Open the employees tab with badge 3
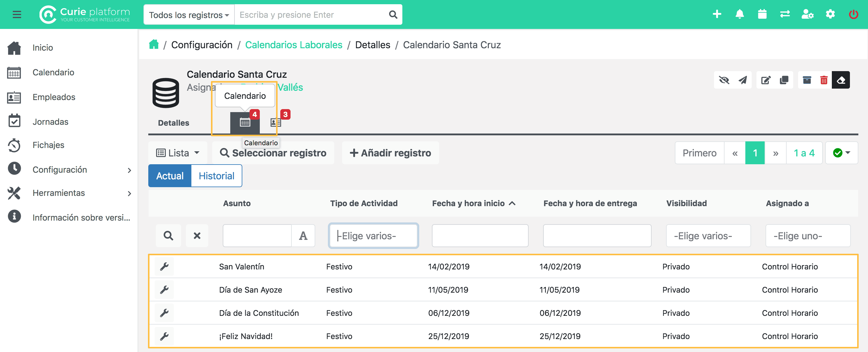This screenshot has width=868, height=352. point(276,122)
